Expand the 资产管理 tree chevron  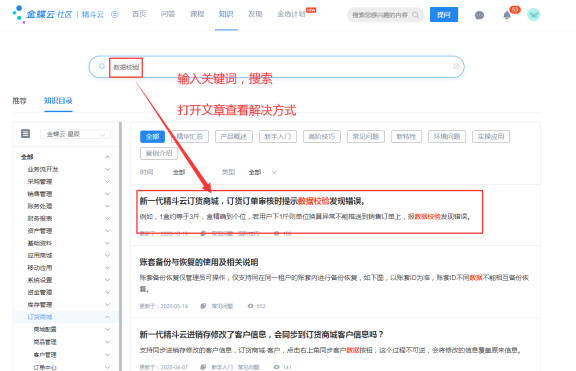click(107, 231)
